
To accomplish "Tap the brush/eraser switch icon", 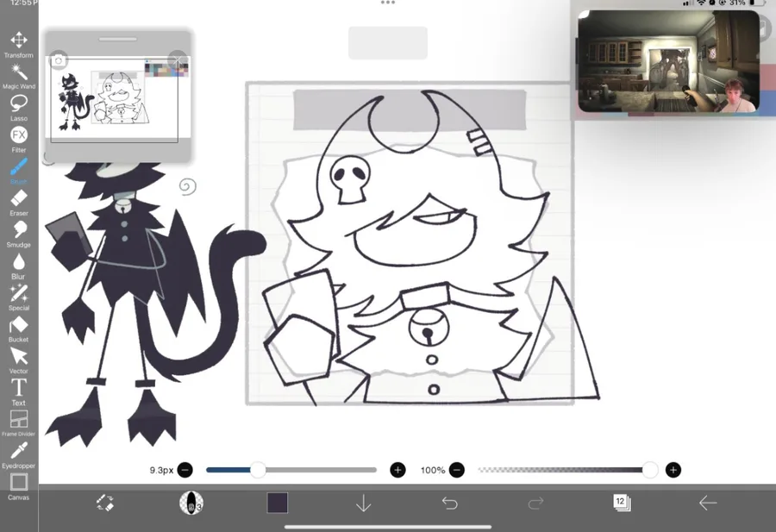I will pos(105,503).
